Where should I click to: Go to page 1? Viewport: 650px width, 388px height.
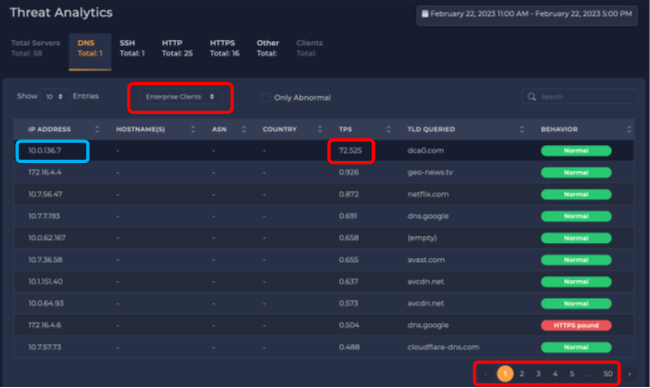[x=505, y=374]
